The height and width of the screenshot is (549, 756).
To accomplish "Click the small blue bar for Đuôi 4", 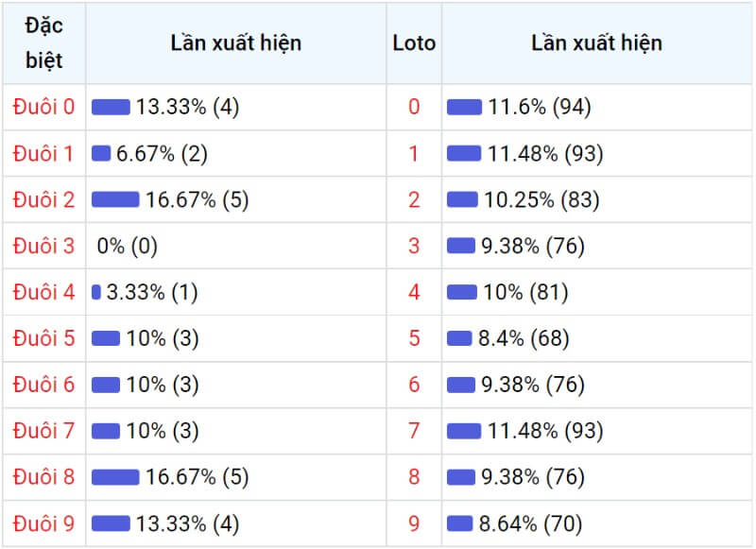I will click(96, 292).
